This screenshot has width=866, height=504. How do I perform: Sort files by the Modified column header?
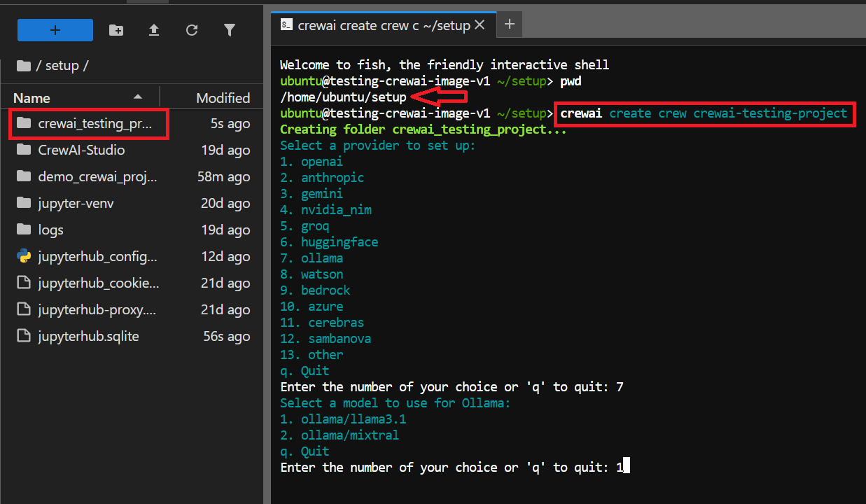[223, 98]
